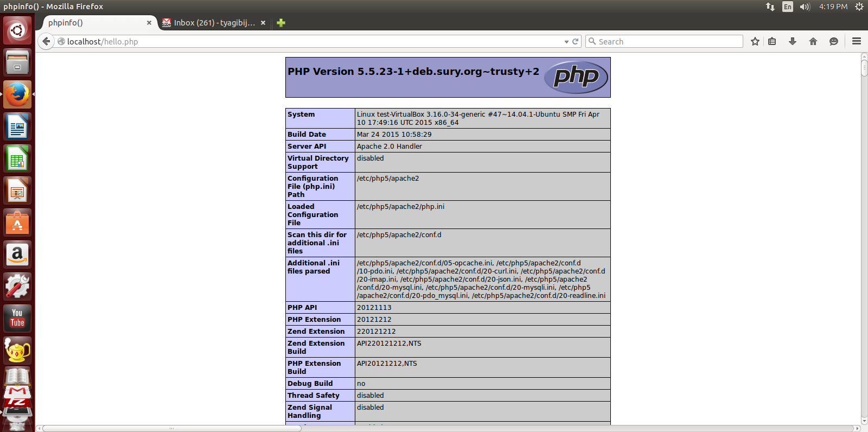Reload the current page
This screenshot has width=868, height=432.
click(x=576, y=41)
